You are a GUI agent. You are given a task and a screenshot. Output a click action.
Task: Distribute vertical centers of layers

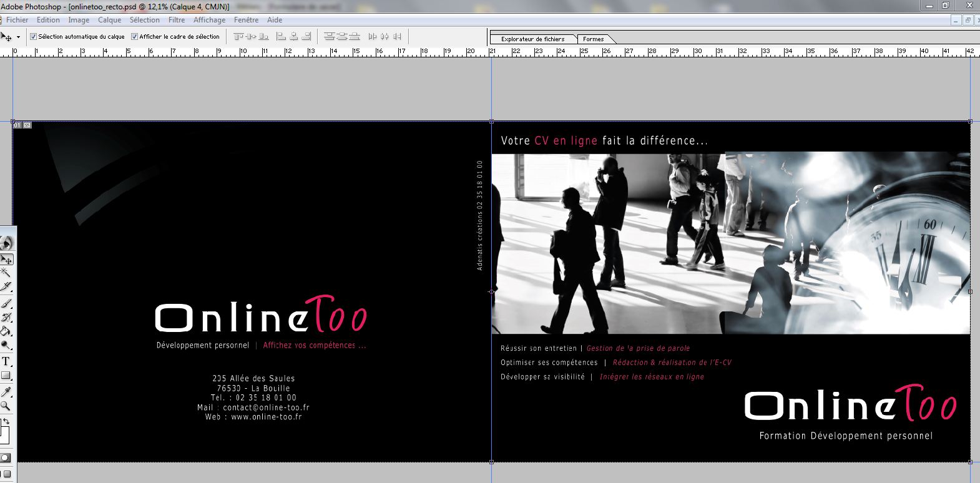point(342,37)
